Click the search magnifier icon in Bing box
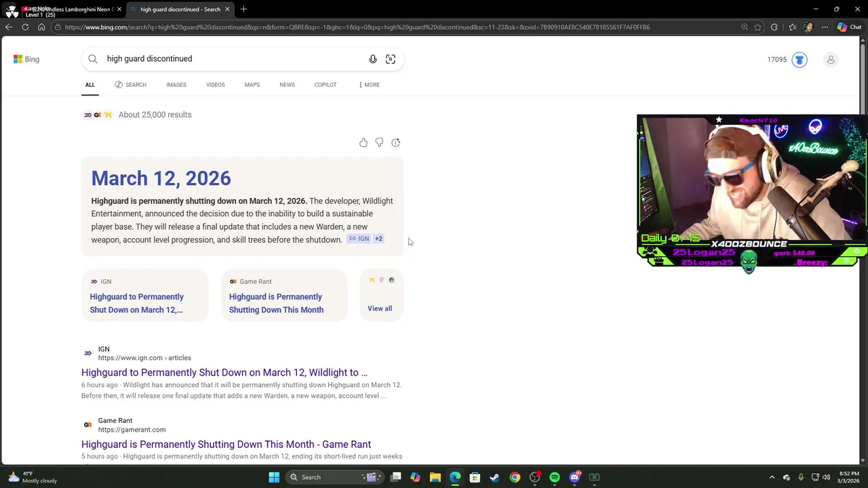This screenshot has height=488, width=868. (x=93, y=59)
